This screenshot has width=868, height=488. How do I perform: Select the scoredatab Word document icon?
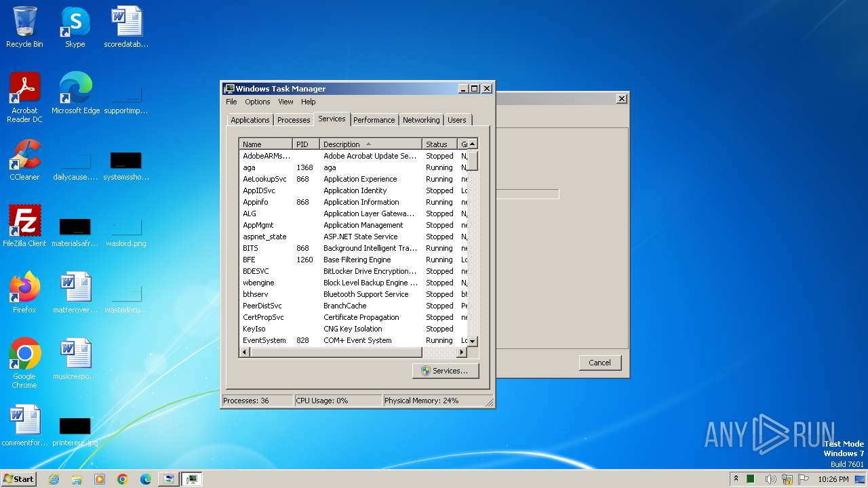pos(126,27)
